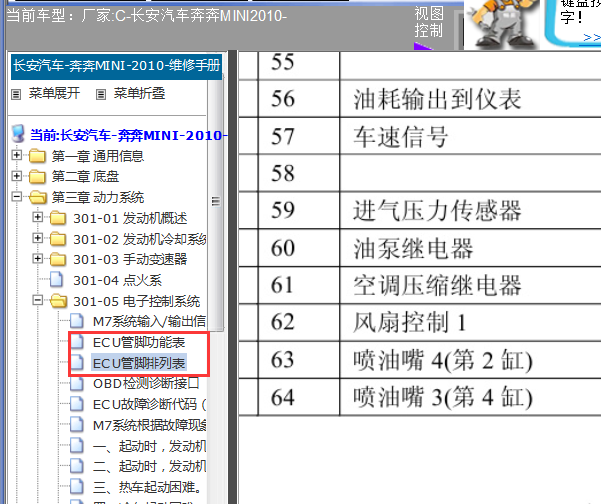601x504 pixels.
Task: Click folder icon of 301-01 发动机概述
Action: (x=58, y=218)
